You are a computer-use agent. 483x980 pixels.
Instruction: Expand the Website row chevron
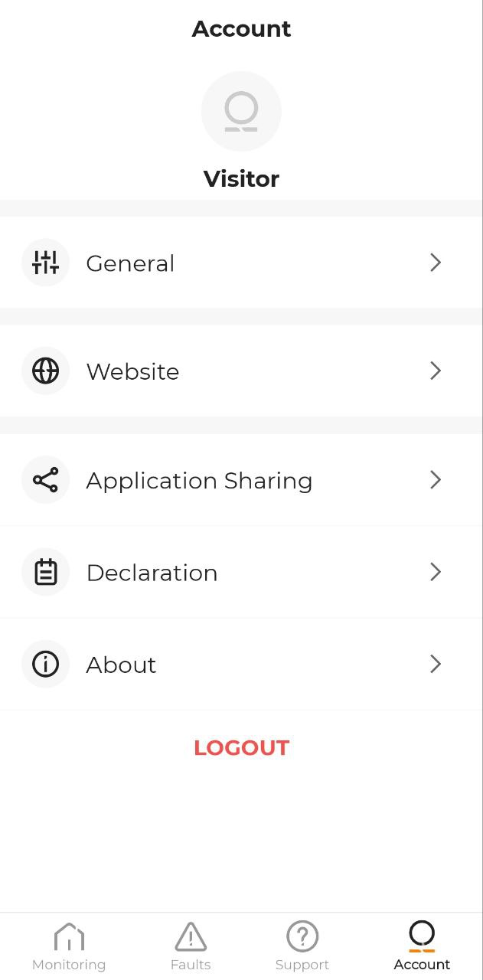click(x=436, y=371)
